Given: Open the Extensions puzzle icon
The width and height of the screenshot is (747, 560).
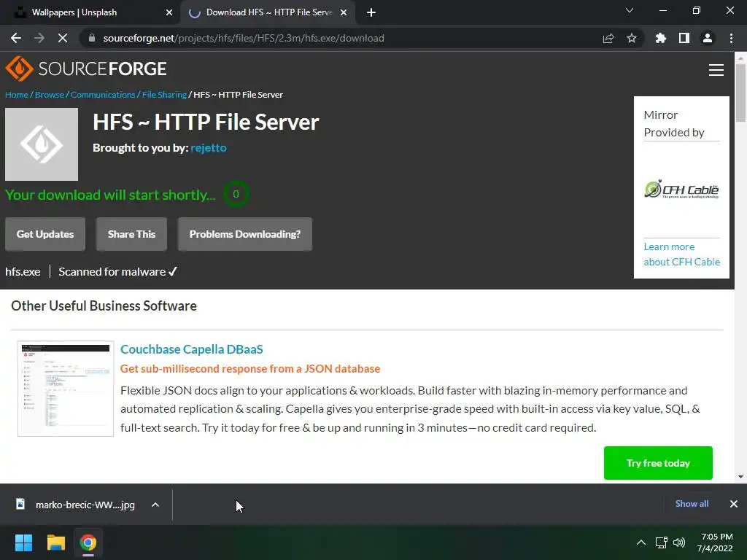Looking at the screenshot, I should pos(661,38).
